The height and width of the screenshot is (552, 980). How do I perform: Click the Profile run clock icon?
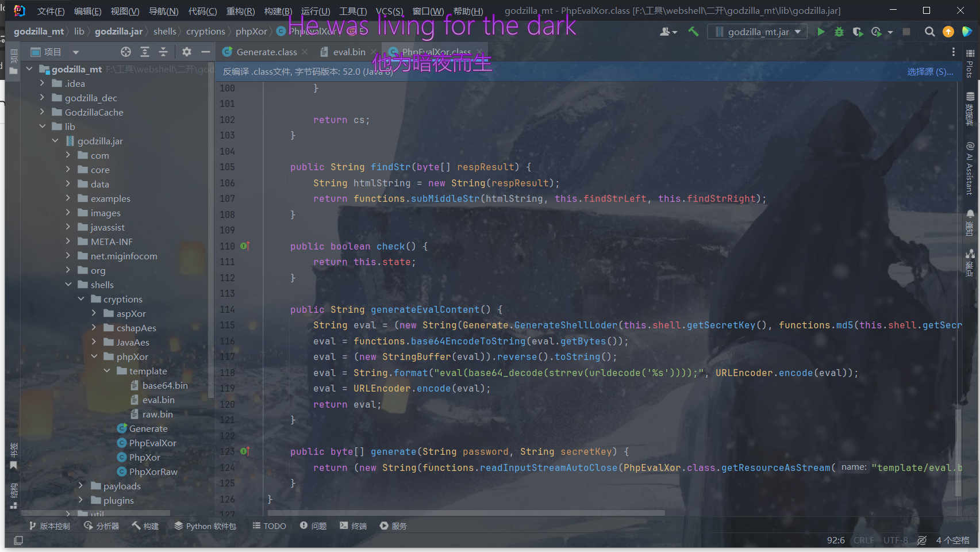point(876,32)
